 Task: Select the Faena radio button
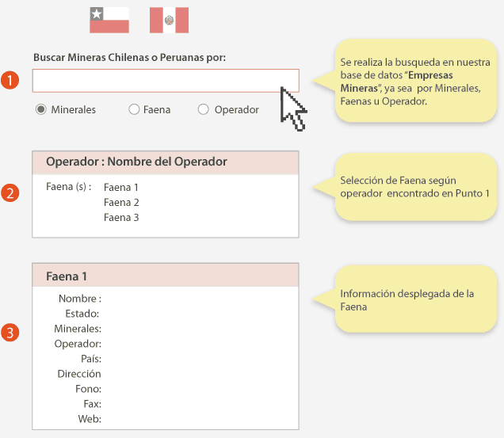(134, 109)
